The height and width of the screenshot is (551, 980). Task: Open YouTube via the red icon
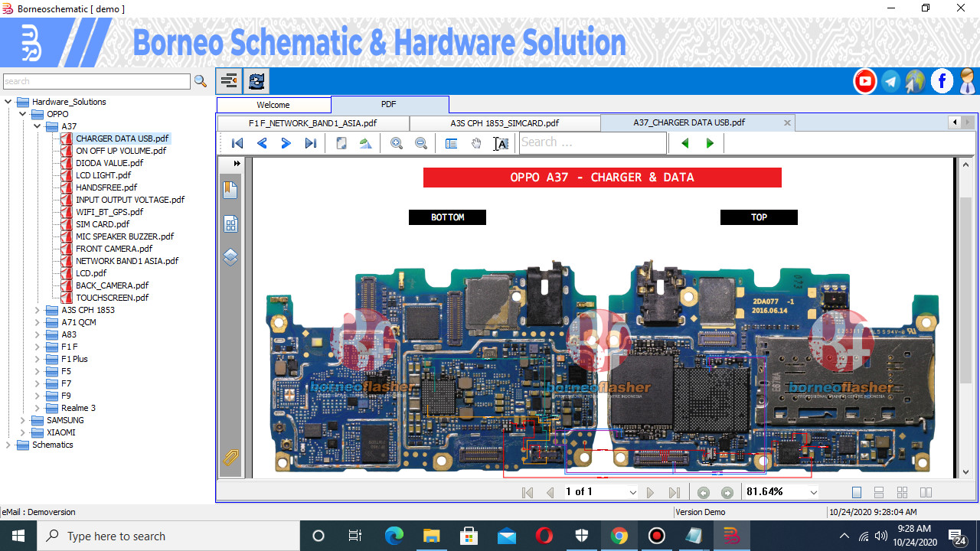(x=864, y=80)
